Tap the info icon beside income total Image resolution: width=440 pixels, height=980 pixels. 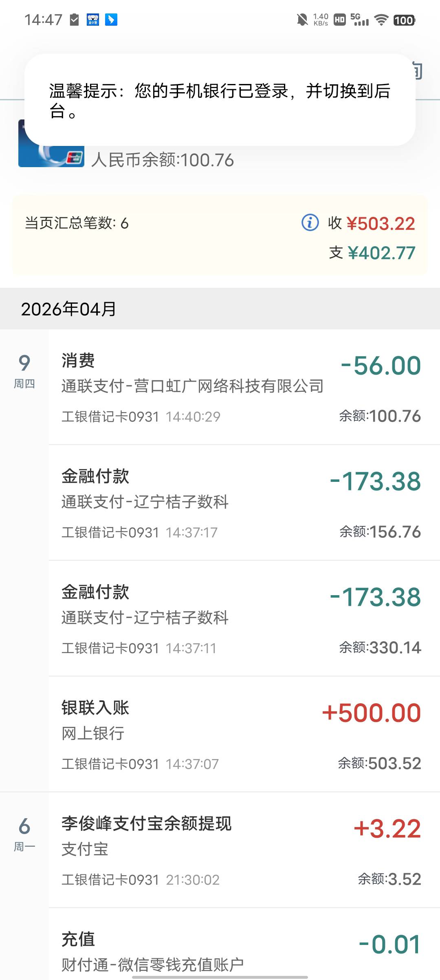tap(310, 223)
